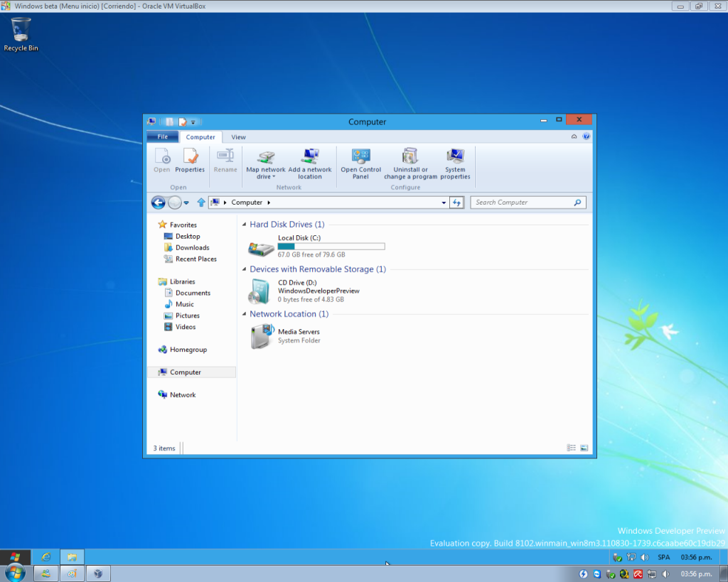
Task: Click the 3 items status text
Action: tap(164, 448)
